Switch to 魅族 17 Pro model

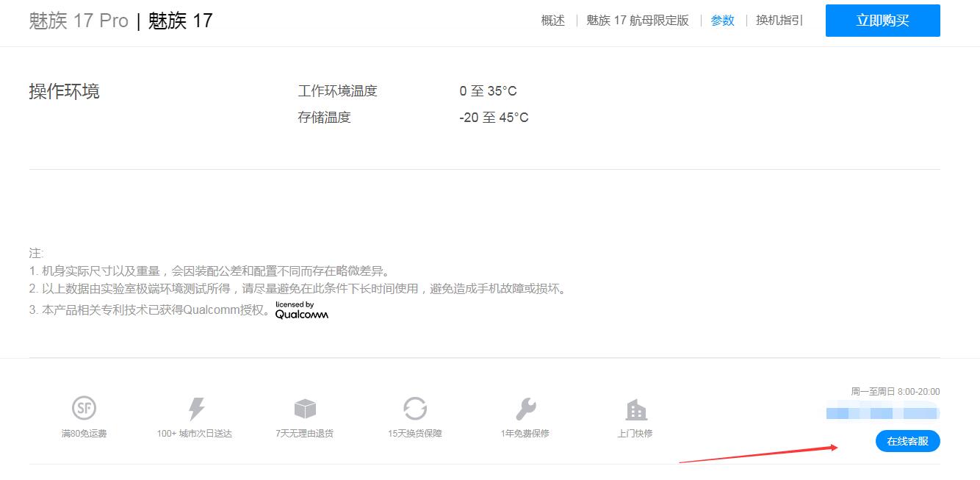pos(79,21)
